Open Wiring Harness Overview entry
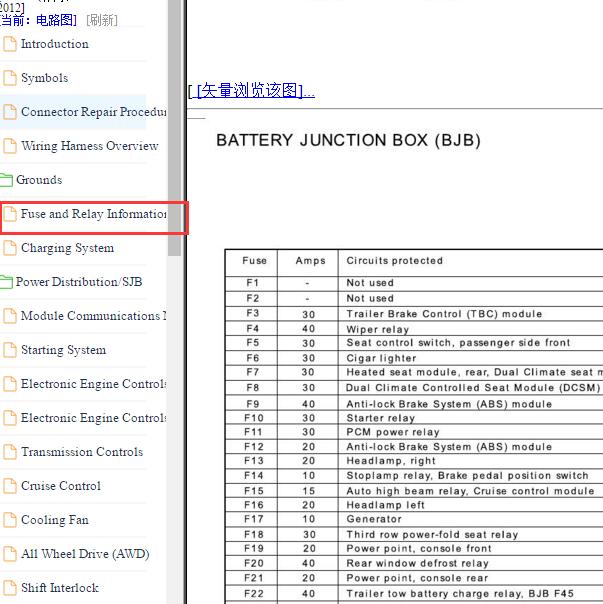This screenshot has width=603, height=604. click(x=90, y=146)
